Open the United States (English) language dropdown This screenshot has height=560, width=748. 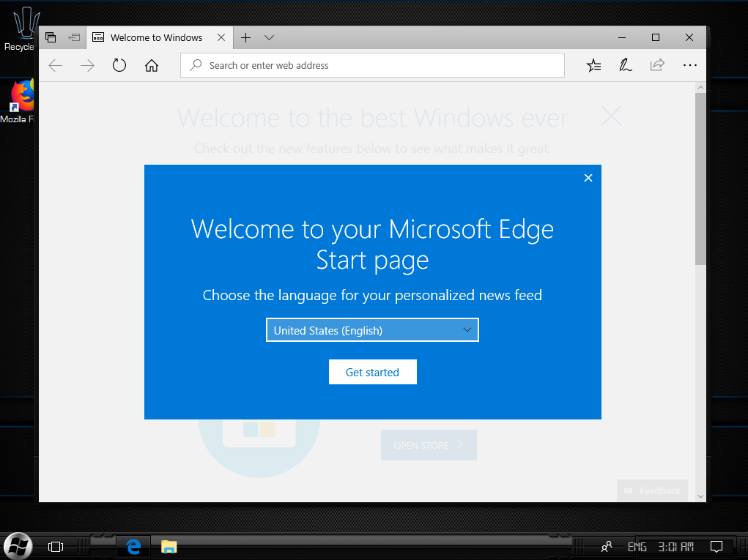(x=372, y=330)
